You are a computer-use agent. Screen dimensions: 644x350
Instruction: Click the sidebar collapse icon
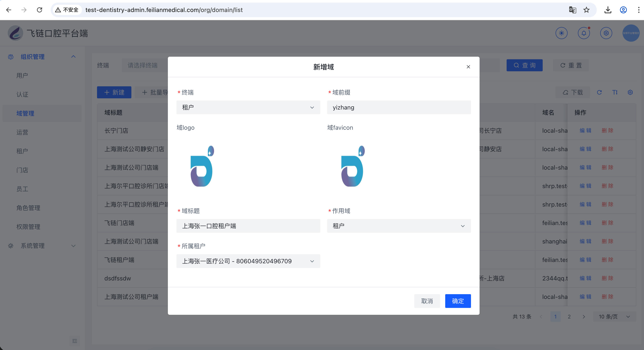coord(74,341)
